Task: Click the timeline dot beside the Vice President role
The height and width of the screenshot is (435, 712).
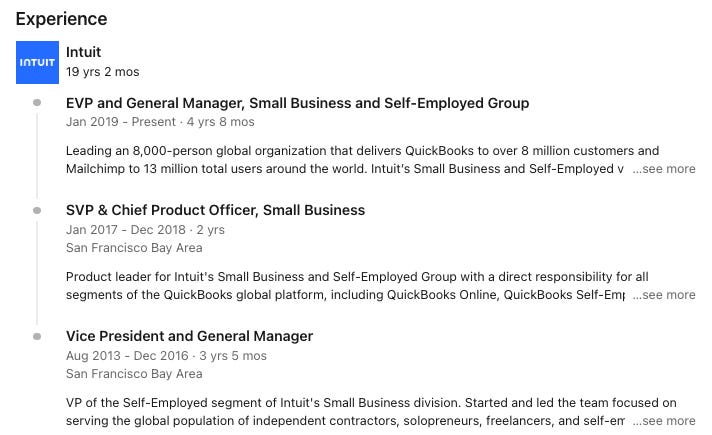Action: (37, 337)
